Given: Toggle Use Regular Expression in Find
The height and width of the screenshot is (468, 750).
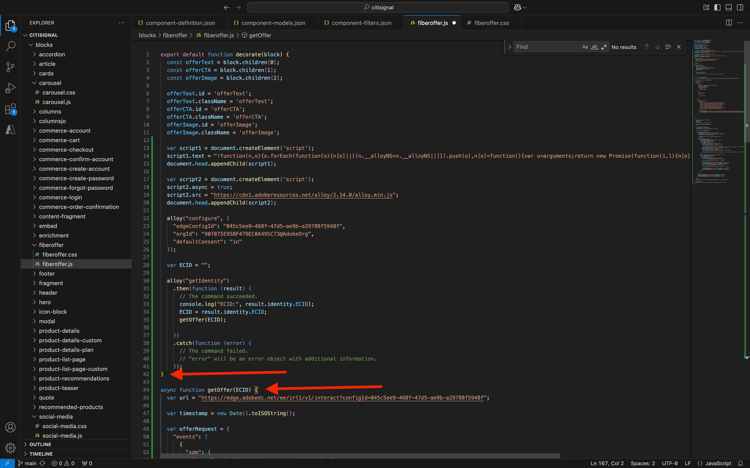Looking at the screenshot, I should click(x=604, y=47).
